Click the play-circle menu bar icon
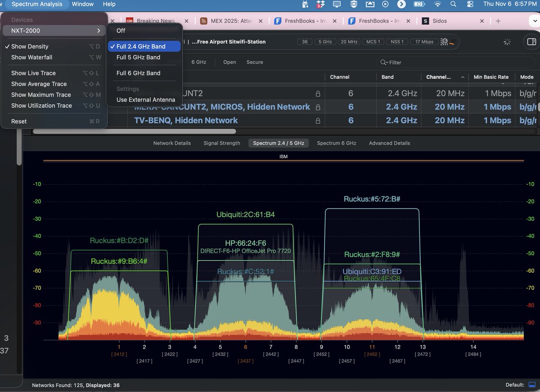Image resolution: width=540 pixels, height=392 pixels. coord(385,4)
